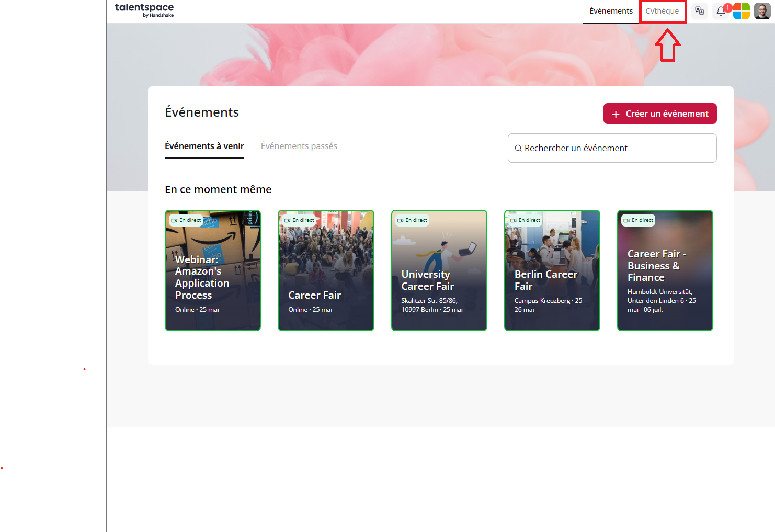Focus the Rechercher un événement search field
The height and width of the screenshot is (532, 775).
pos(612,148)
